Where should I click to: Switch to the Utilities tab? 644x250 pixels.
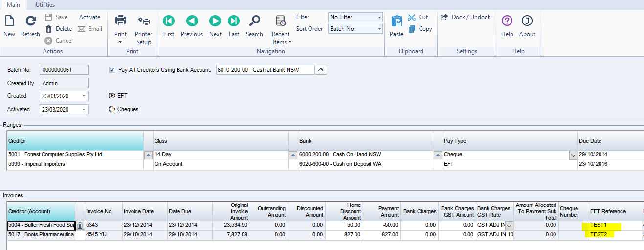click(45, 4)
